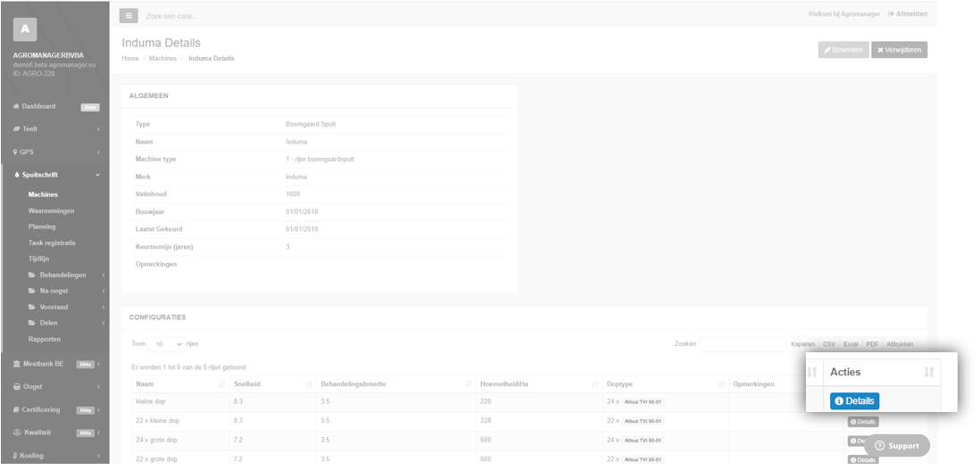The image size is (980, 470).
Task: Export the table to Excel
Action: (x=851, y=344)
